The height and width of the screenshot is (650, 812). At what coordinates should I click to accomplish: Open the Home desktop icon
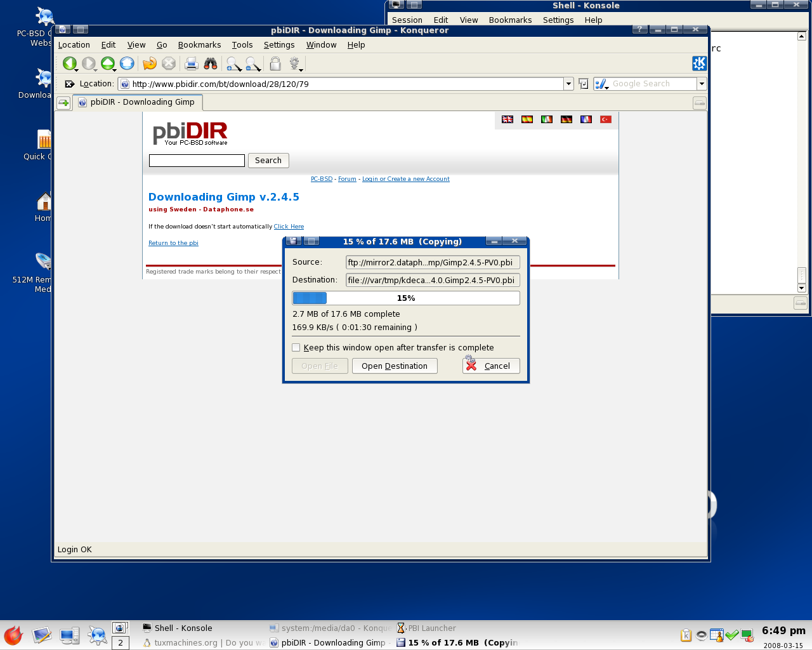pyautogui.click(x=43, y=207)
